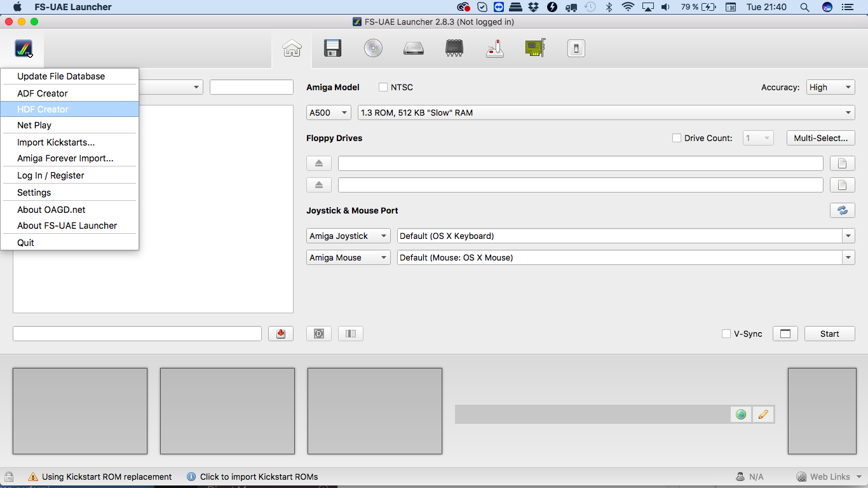Select Log In / Register menu item

click(70, 175)
